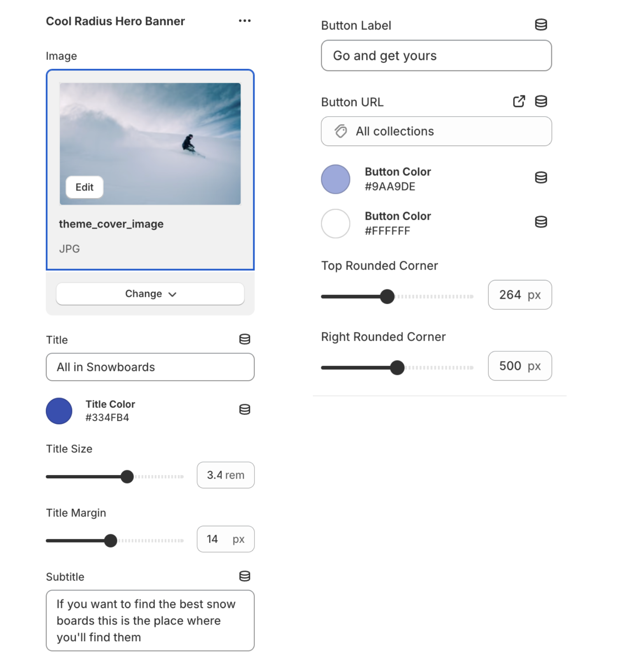Viewport: 644px width, 657px height.
Task: Click the Go and get yours label field
Action: click(436, 56)
